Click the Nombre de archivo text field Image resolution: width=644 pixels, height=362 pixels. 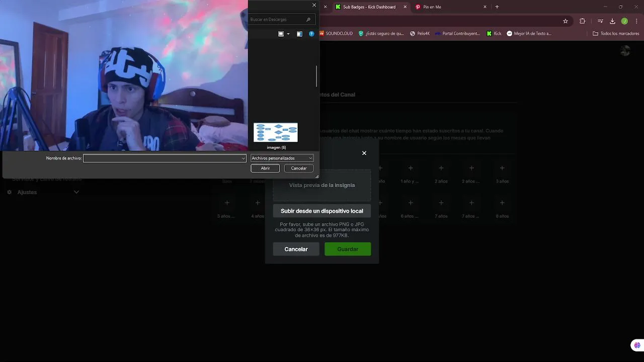(165, 158)
